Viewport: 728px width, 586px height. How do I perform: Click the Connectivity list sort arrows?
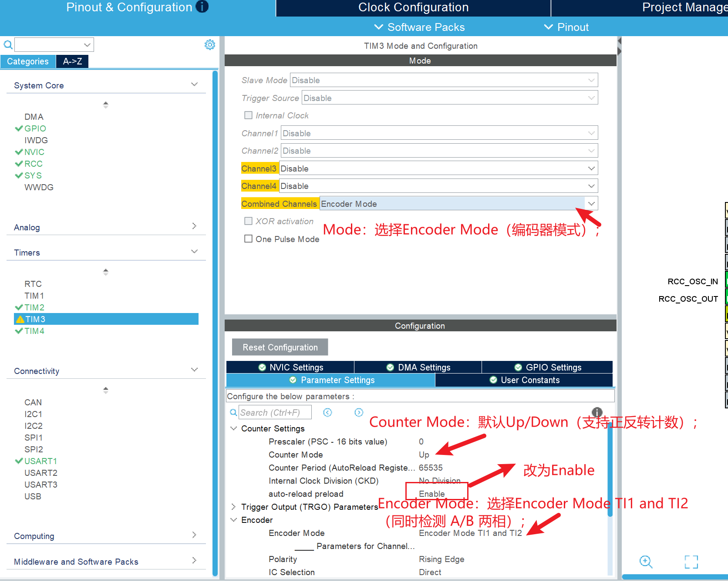[x=105, y=390]
